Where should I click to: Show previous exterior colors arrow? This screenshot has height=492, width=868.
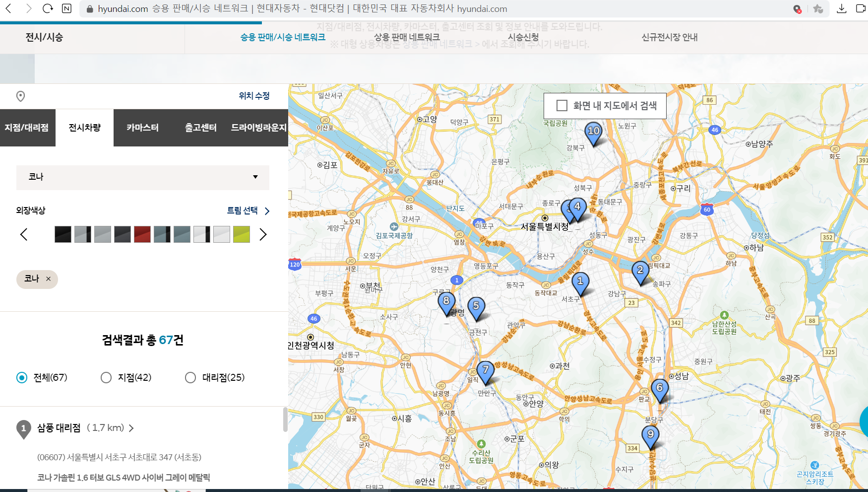tap(24, 234)
